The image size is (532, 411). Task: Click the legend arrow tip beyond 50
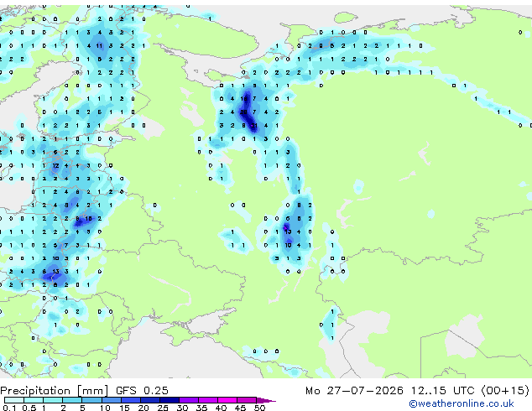point(266,400)
